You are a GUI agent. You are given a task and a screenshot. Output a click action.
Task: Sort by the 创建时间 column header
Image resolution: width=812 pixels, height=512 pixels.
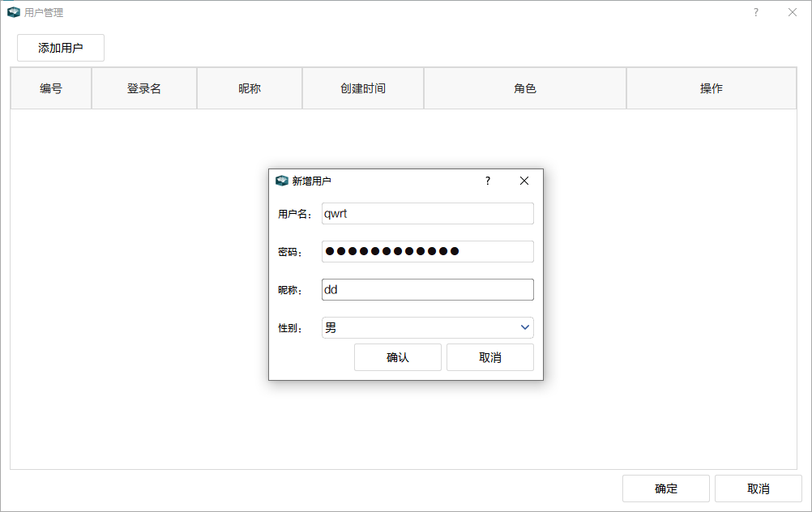click(363, 88)
